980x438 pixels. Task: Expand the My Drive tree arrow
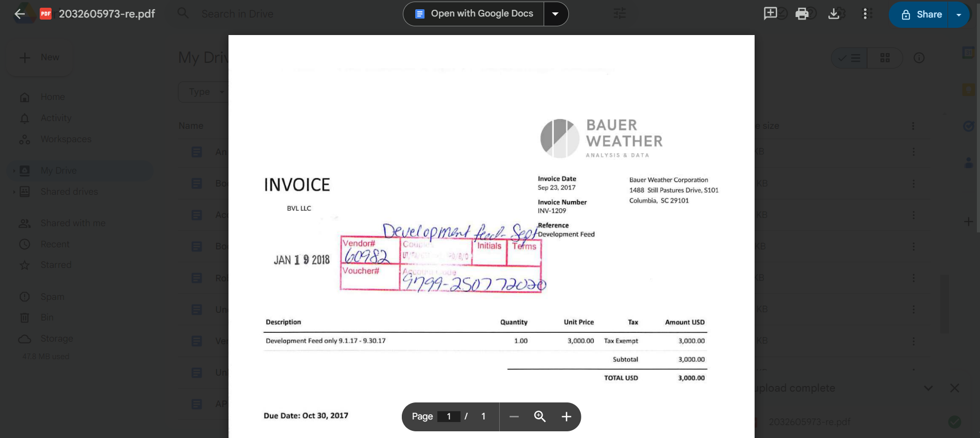pos(14,171)
